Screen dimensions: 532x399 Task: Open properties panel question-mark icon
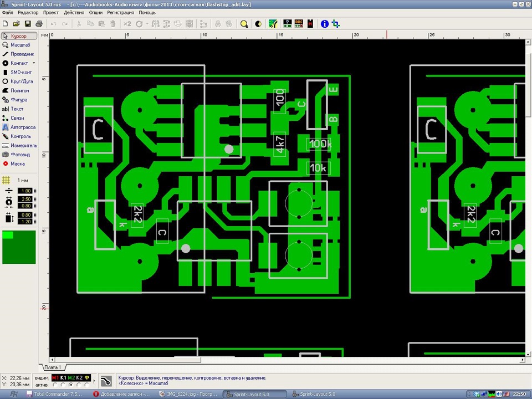pos(288,24)
